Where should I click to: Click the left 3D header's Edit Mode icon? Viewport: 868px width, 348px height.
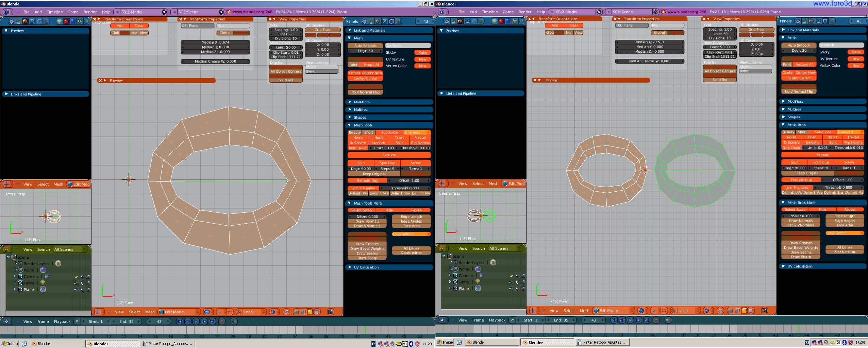tap(161, 312)
